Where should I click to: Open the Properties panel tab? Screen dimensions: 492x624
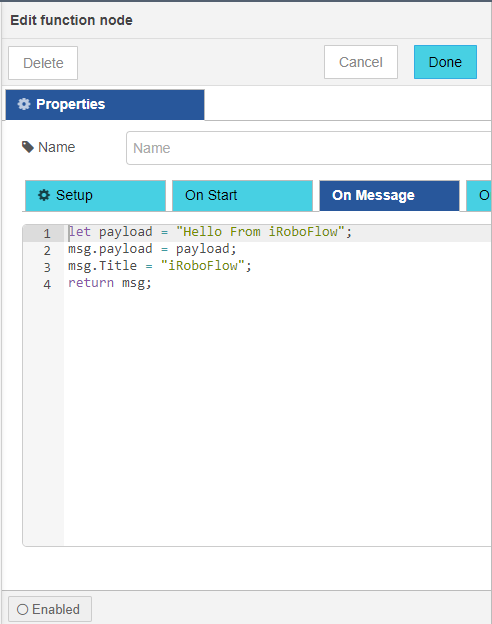(105, 105)
